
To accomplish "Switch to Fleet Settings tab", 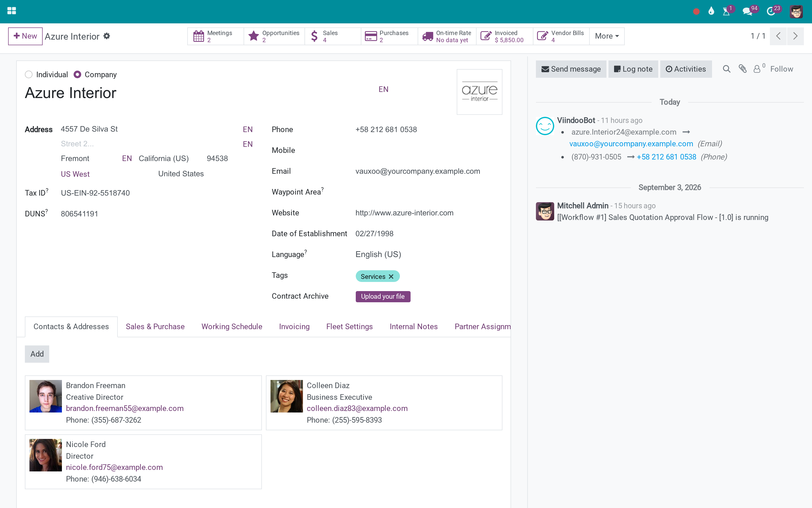I will click(349, 327).
